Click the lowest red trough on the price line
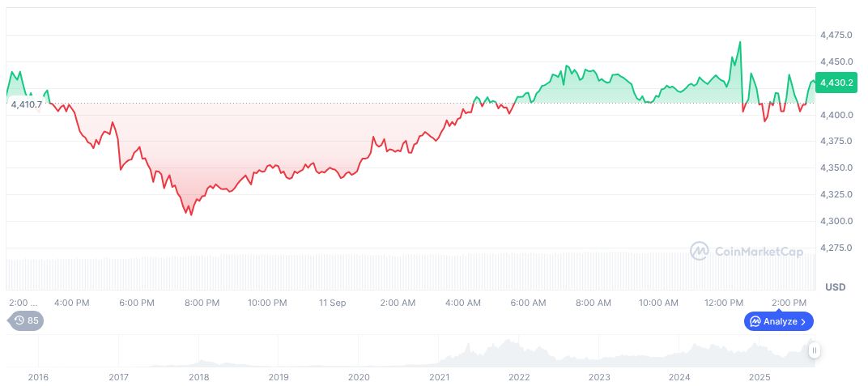The image size is (868, 386). (x=191, y=214)
